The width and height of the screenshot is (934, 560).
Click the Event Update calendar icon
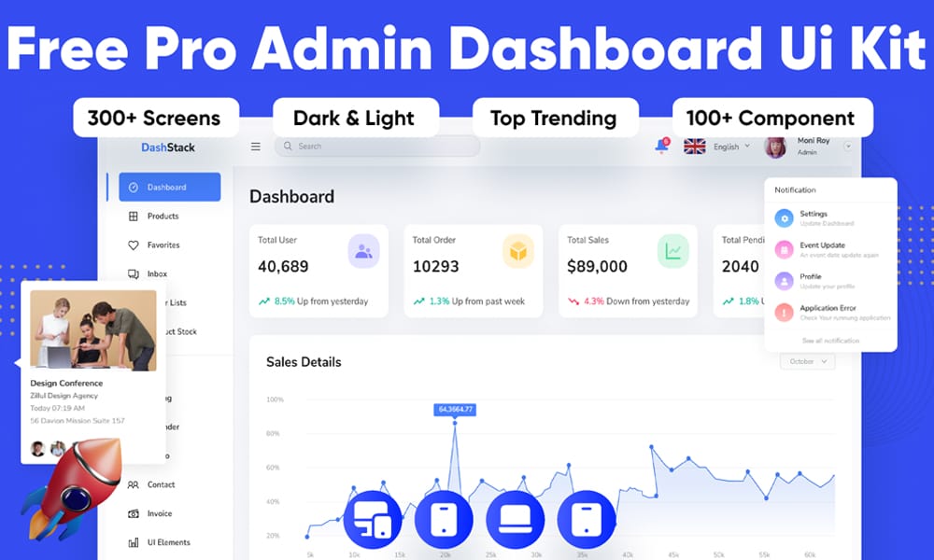(785, 249)
